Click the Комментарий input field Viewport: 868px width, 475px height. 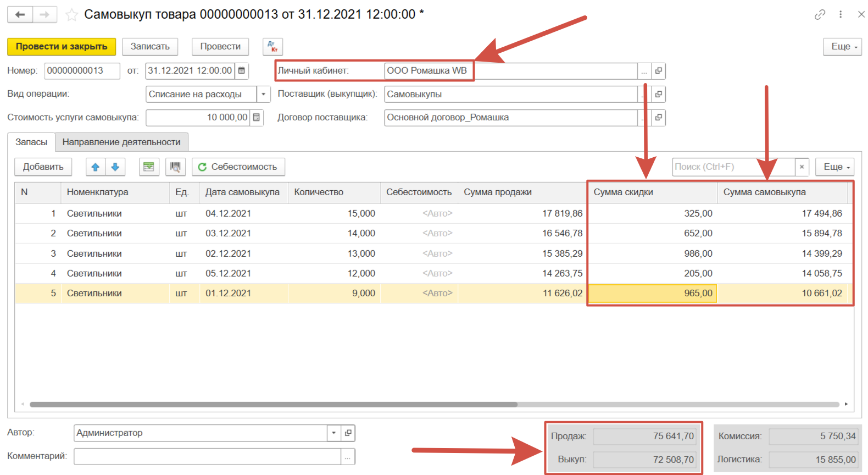point(207,457)
